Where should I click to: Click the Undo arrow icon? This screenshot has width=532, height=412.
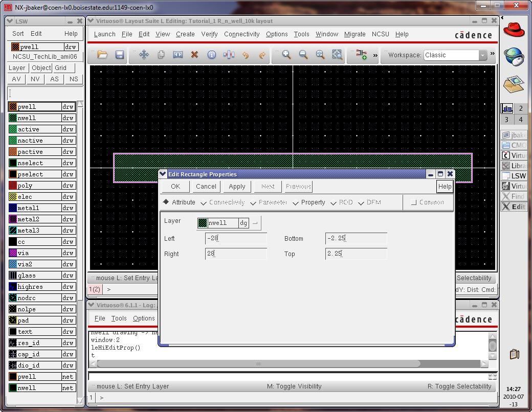(x=246, y=55)
